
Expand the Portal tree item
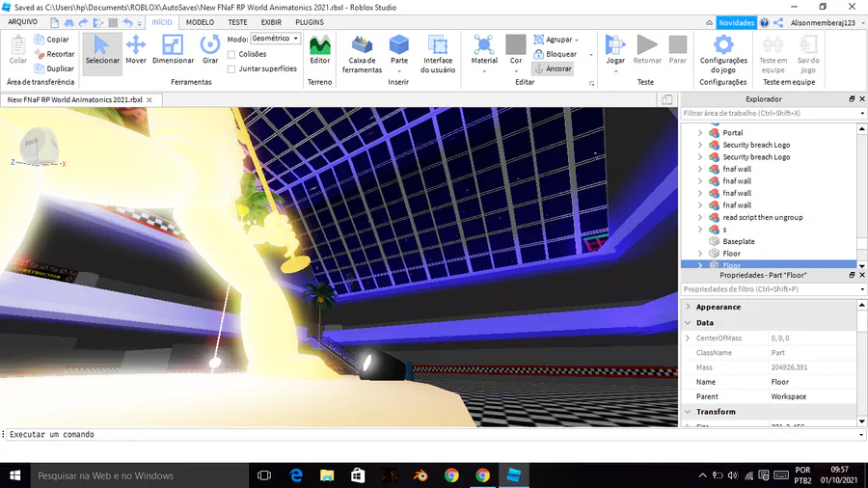click(x=700, y=133)
